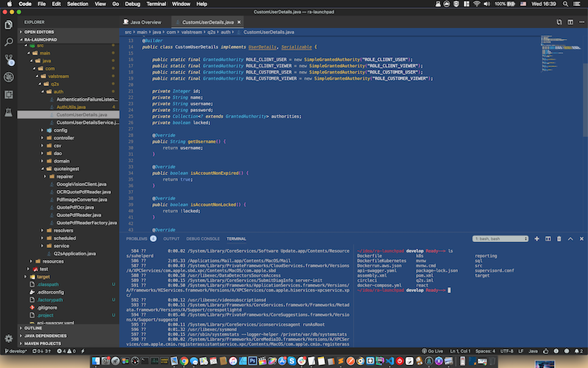
Task: Open AuthUtils.java in the explorer
Action: click(x=72, y=107)
